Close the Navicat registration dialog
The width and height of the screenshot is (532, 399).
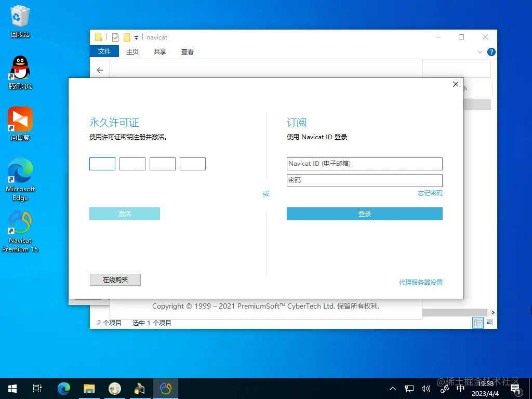pos(455,84)
